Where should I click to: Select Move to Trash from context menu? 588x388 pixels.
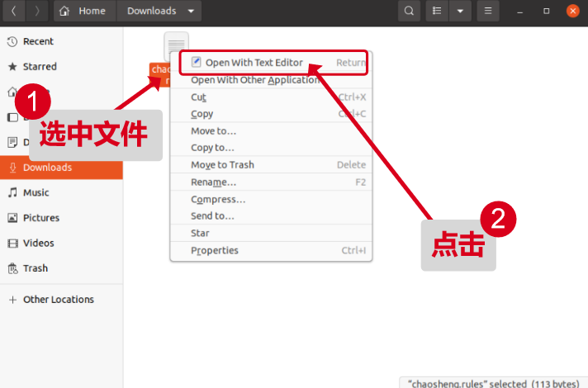point(222,165)
